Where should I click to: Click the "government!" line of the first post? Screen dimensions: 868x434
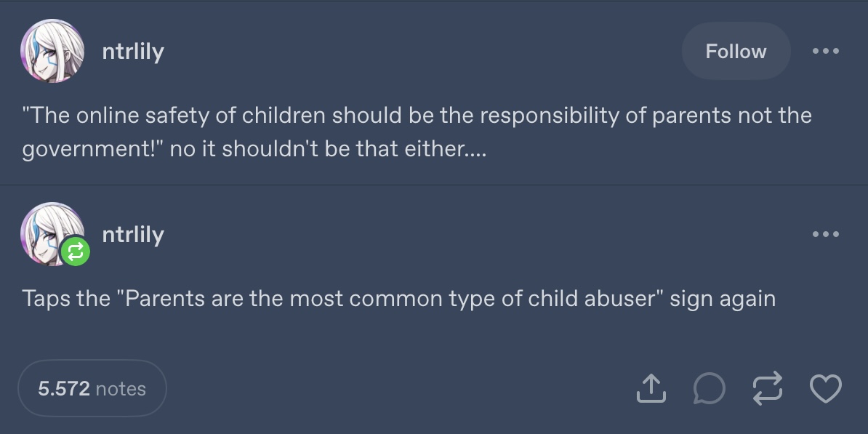coord(254,150)
